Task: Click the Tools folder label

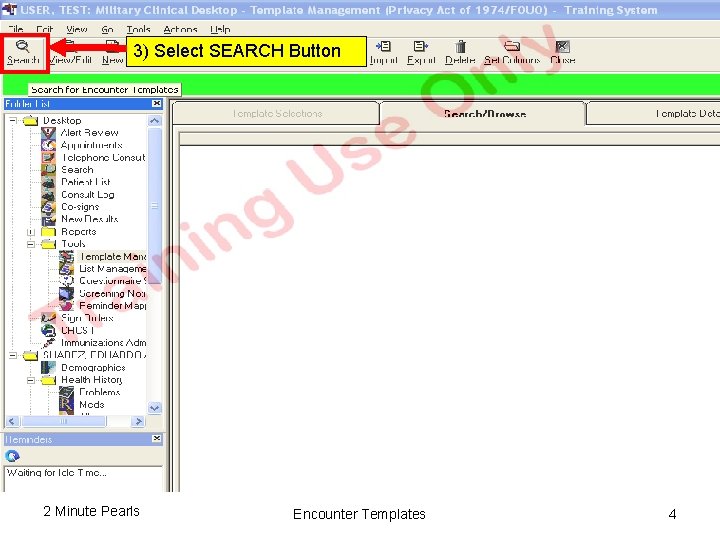Action: click(73, 244)
